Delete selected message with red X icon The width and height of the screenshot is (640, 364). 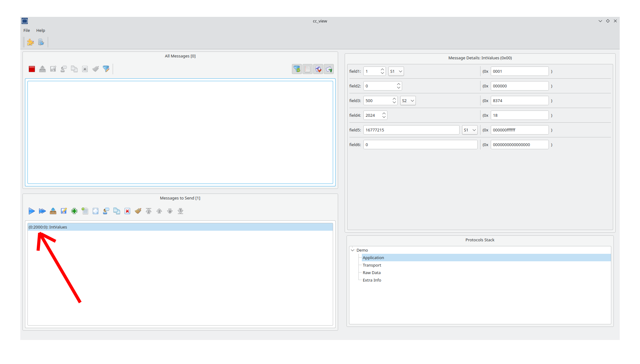click(127, 211)
